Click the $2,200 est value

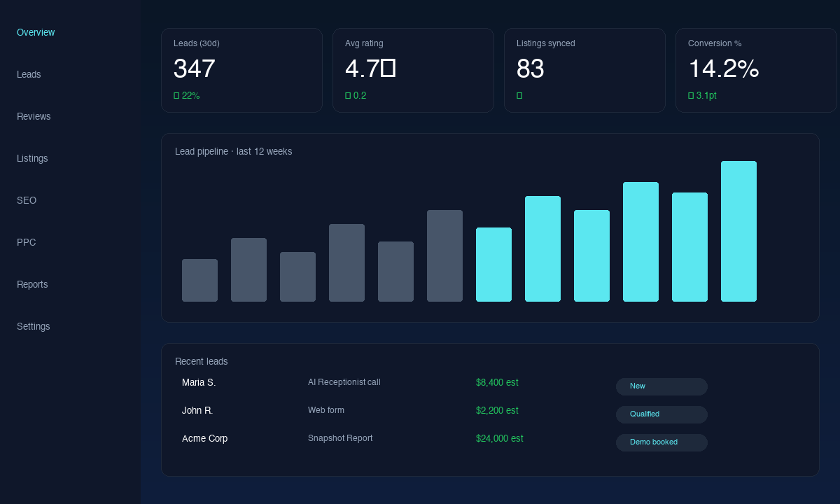click(x=497, y=410)
